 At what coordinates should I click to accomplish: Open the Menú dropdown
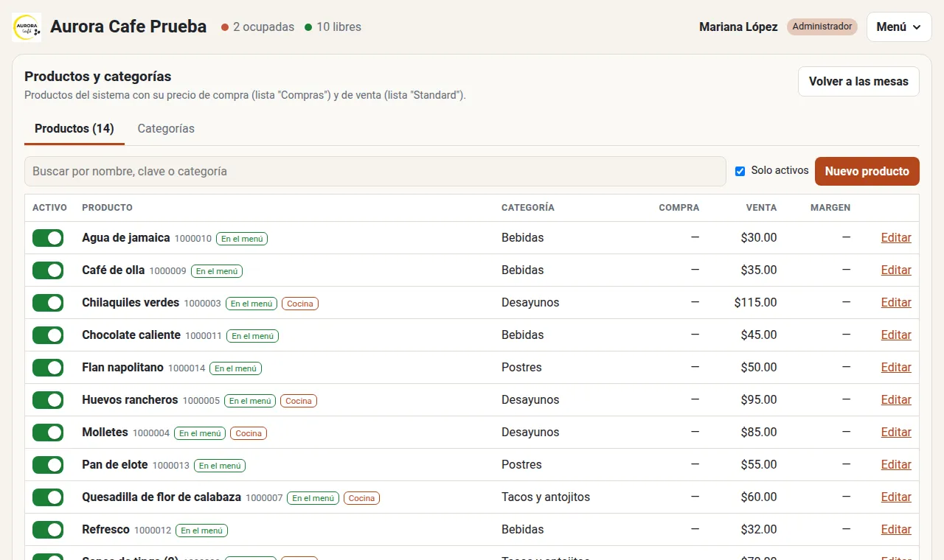pos(899,27)
